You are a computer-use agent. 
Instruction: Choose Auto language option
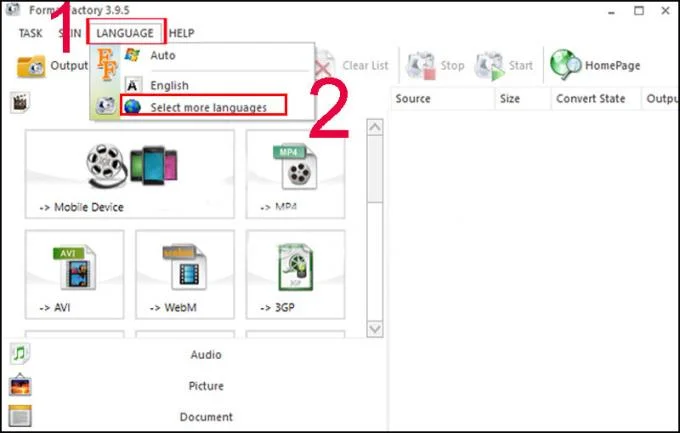(x=163, y=56)
